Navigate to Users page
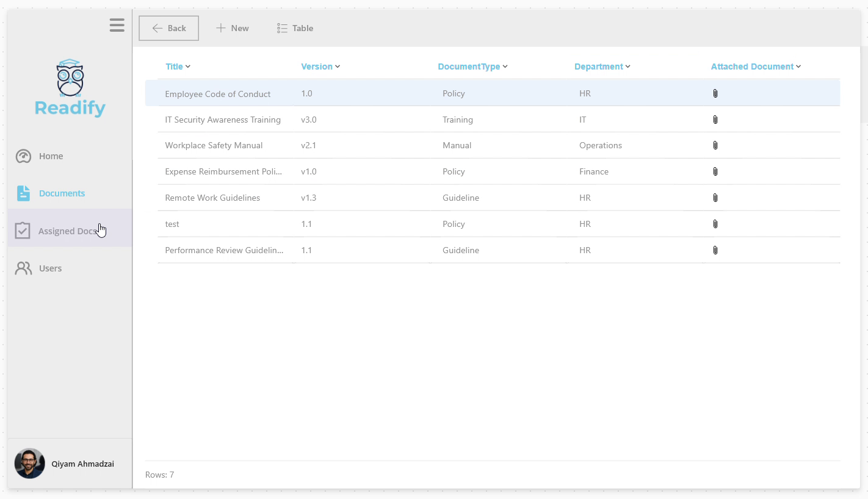The height and width of the screenshot is (499, 868). click(x=50, y=268)
